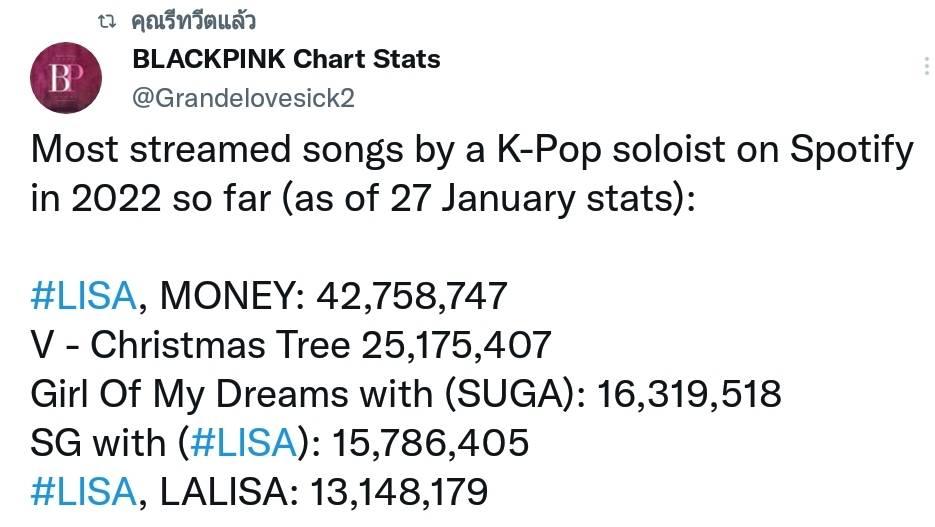Image resolution: width=935 pixels, height=527 pixels.
Task: Click the word Spotify in the tweet
Action: [x=852, y=150]
